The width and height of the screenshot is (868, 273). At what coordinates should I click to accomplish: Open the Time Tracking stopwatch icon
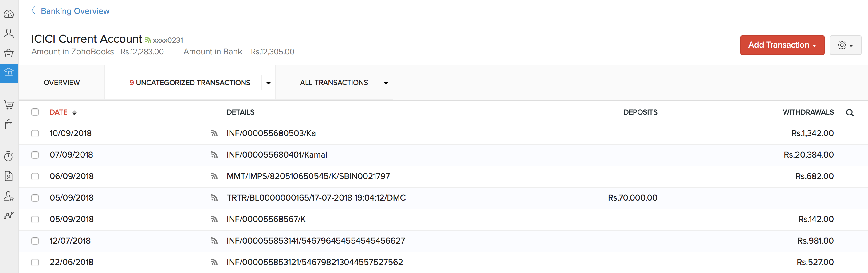tap(9, 156)
